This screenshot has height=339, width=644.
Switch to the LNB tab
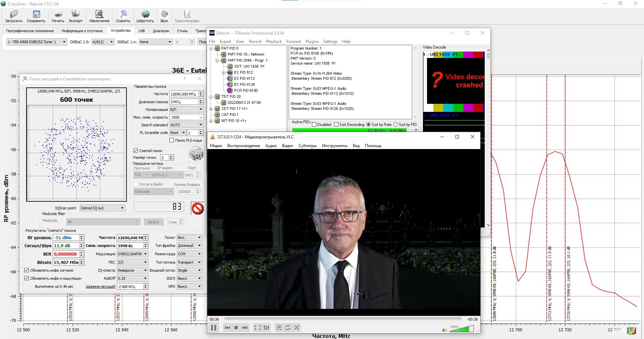pyautogui.click(x=142, y=31)
